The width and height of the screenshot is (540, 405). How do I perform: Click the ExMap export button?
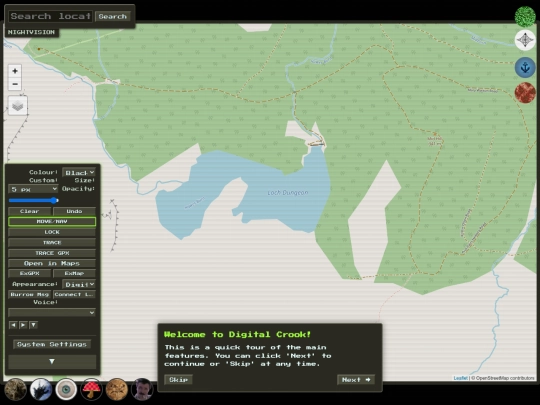pyautogui.click(x=74, y=273)
